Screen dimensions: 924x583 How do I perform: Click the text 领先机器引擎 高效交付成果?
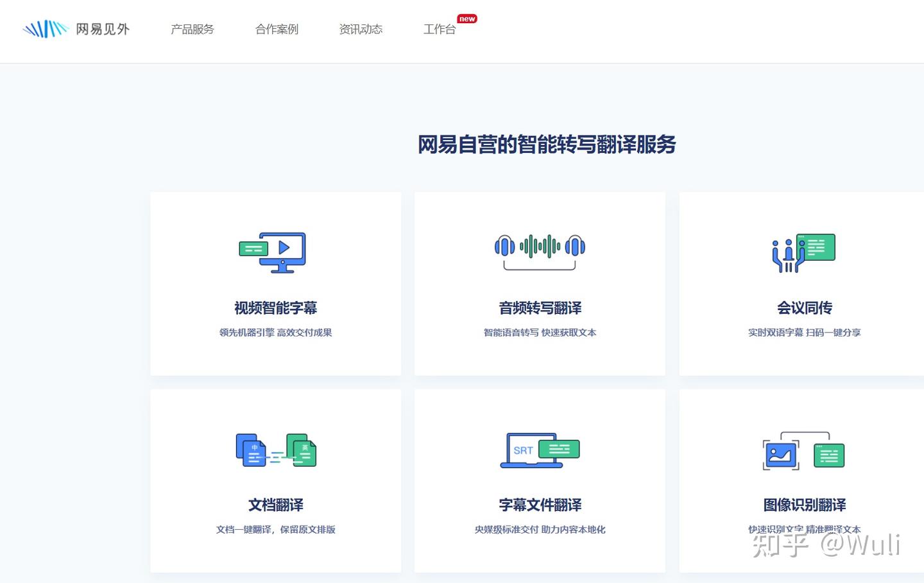coord(276,333)
